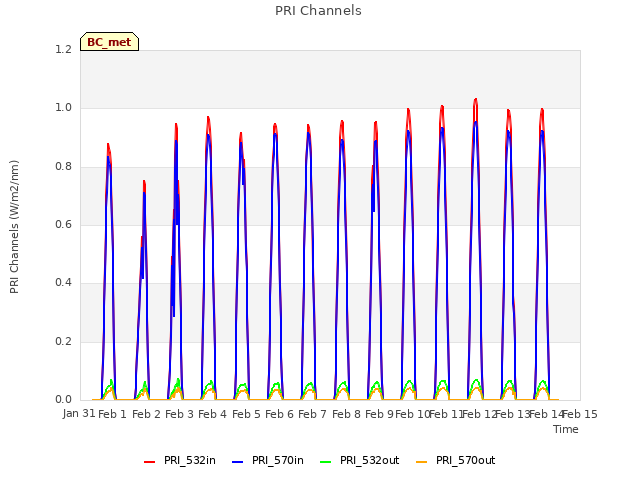This screenshot has height=480, width=640.
Task: Click the Jan 31 x-axis tick label
Action: click(79, 414)
